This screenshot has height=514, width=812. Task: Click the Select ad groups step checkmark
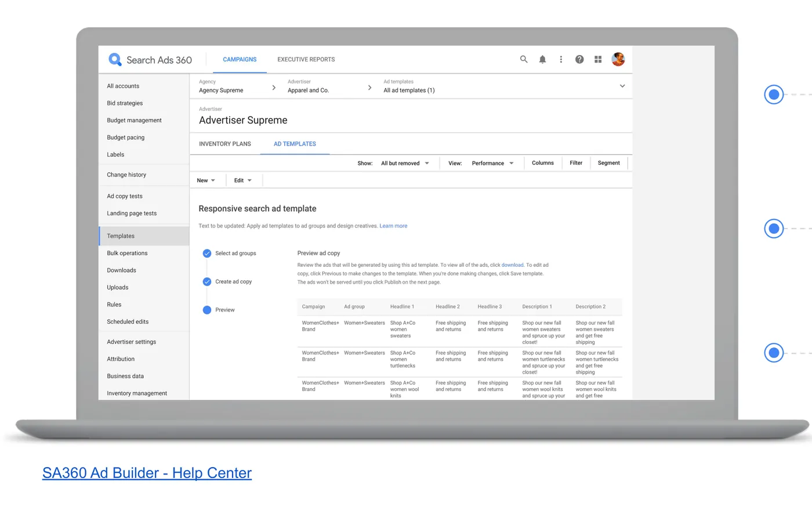207,254
